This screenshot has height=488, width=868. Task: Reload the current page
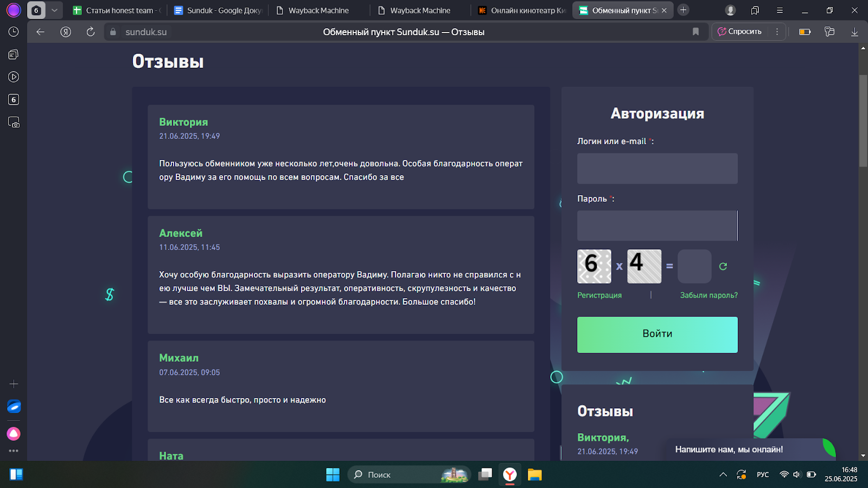point(91,32)
